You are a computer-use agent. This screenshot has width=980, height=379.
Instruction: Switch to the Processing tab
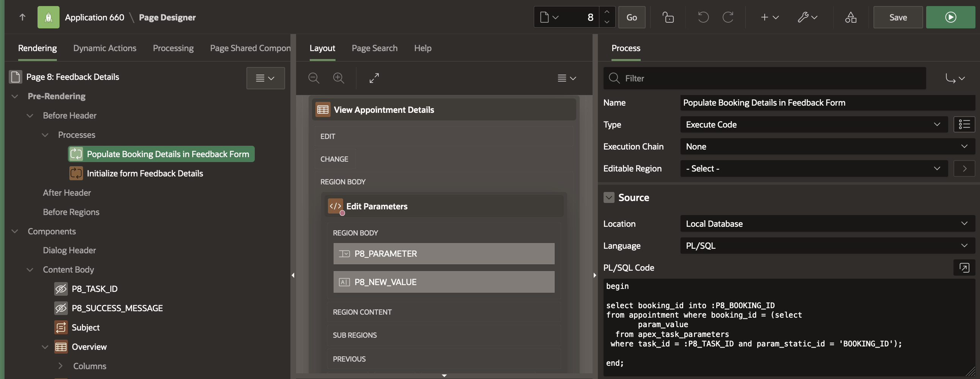173,48
